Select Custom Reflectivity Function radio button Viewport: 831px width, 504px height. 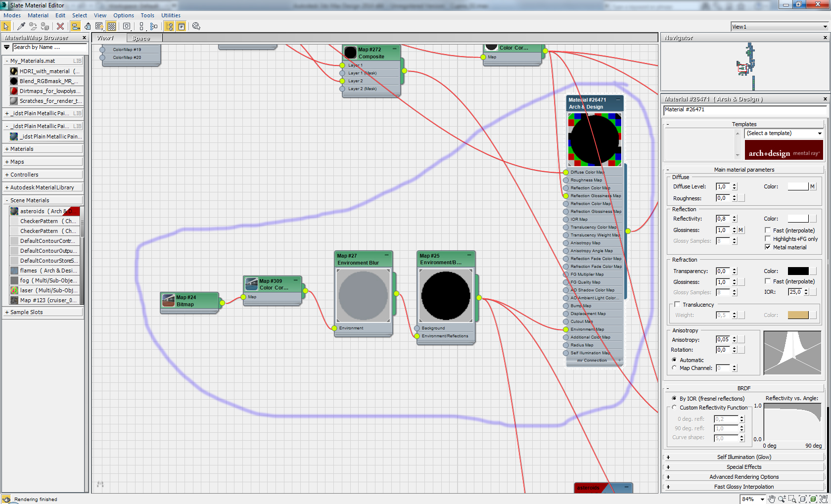click(x=674, y=408)
